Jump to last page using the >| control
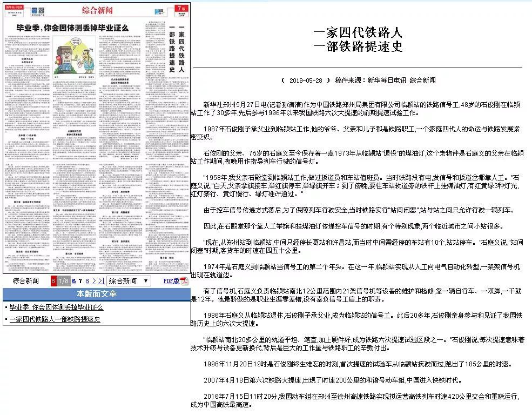 tap(102, 280)
